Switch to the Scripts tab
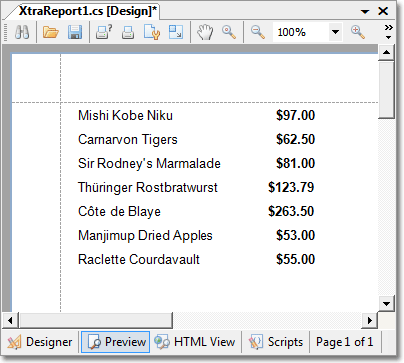The image size is (404, 363). (x=276, y=342)
